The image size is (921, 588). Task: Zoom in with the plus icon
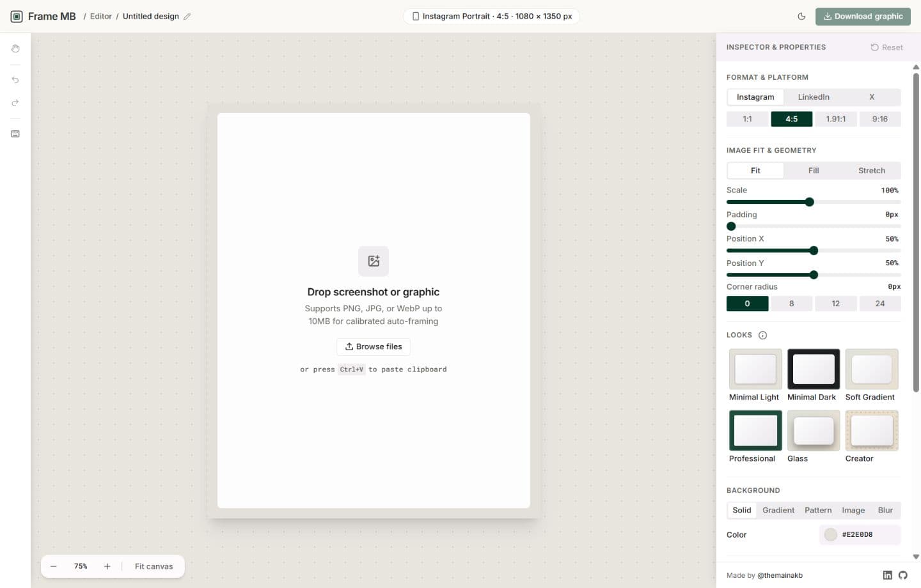107,566
